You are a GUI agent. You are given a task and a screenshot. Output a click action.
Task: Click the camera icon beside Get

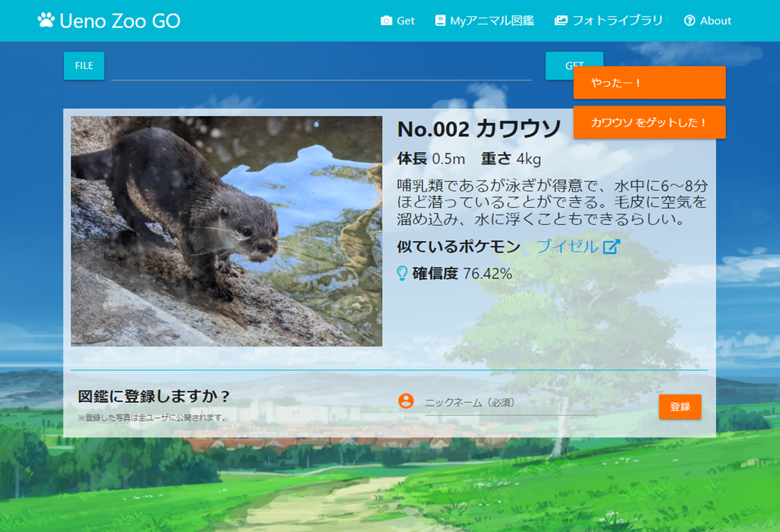[386, 21]
